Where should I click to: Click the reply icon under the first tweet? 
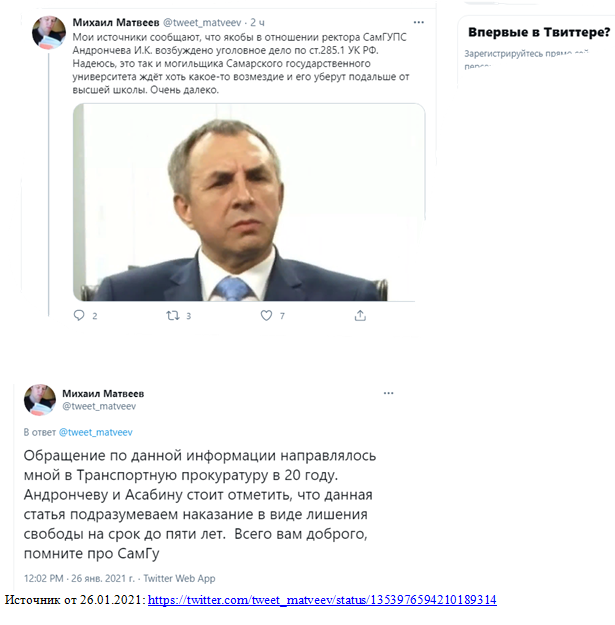coord(79,316)
